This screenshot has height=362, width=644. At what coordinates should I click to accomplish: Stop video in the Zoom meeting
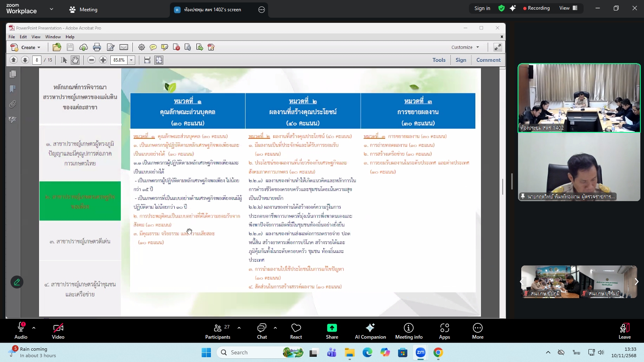click(58, 331)
